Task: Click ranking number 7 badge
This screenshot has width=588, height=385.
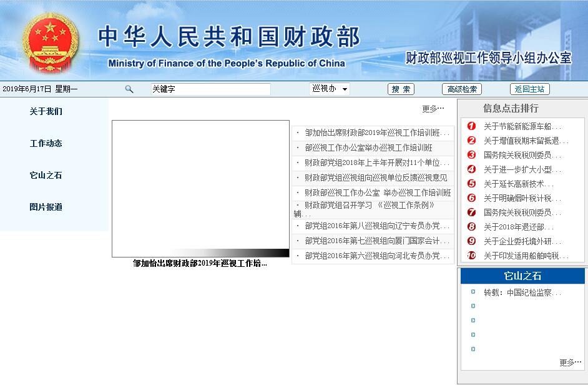Action: (x=471, y=212)
